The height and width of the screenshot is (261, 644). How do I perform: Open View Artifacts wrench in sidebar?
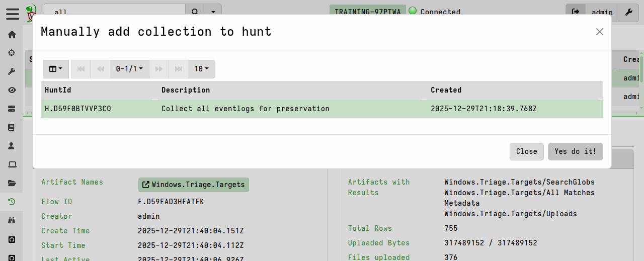point(12,71)
